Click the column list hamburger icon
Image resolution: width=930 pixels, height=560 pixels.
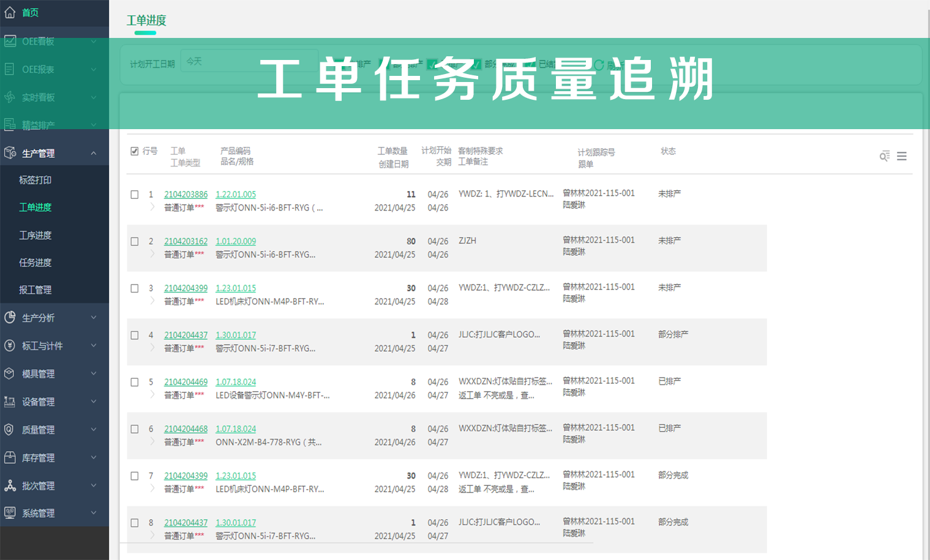click(902, 156)
